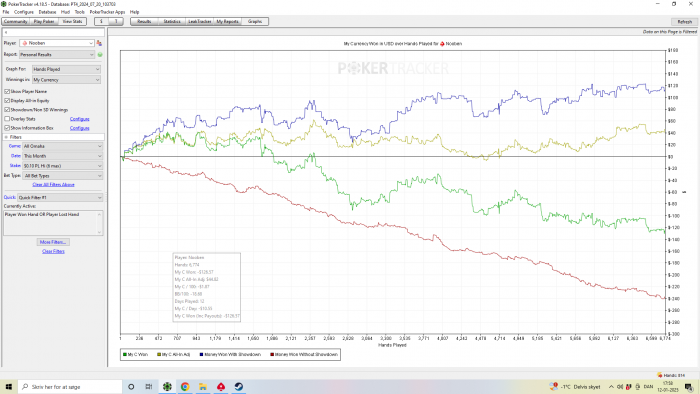Viewport: 700px width, 394px height.
Task: Click the Refresh button
Action: (x=684, y=21)
